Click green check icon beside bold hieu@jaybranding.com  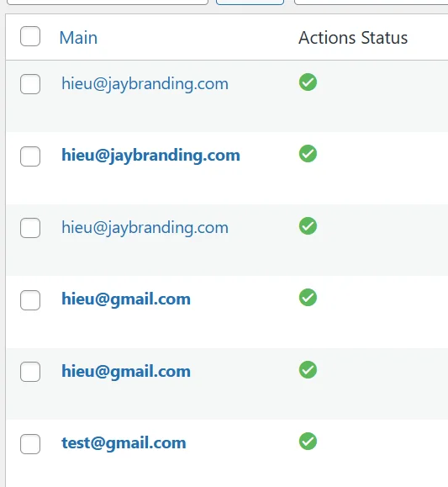(308, 153)
